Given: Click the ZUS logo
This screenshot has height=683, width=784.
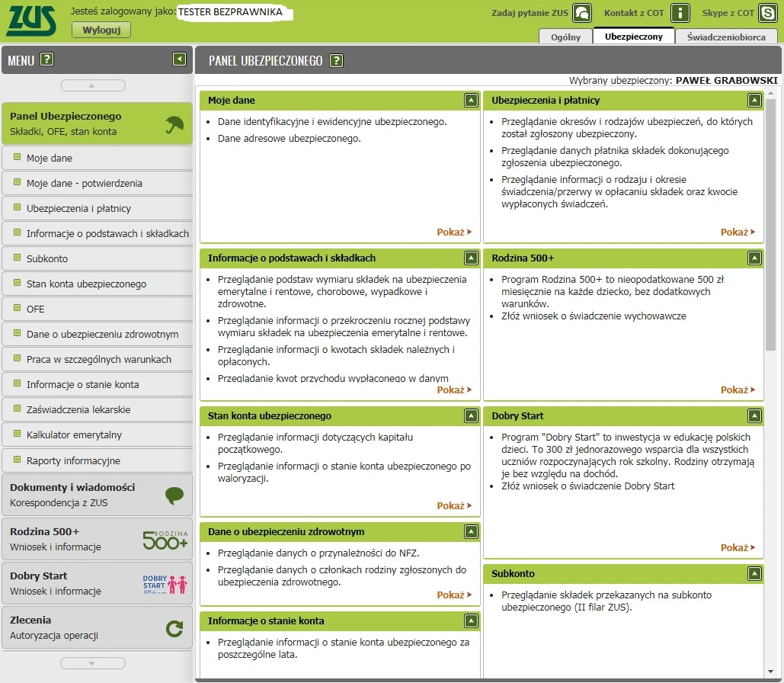Looking at the screenshot, I should pyautogui.click(x=30, y=21).
